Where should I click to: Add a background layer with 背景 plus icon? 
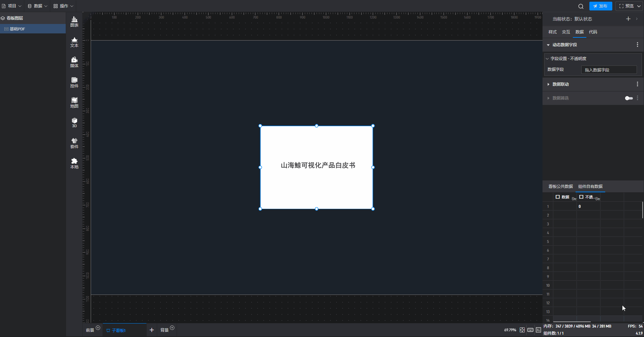point(172,328)
